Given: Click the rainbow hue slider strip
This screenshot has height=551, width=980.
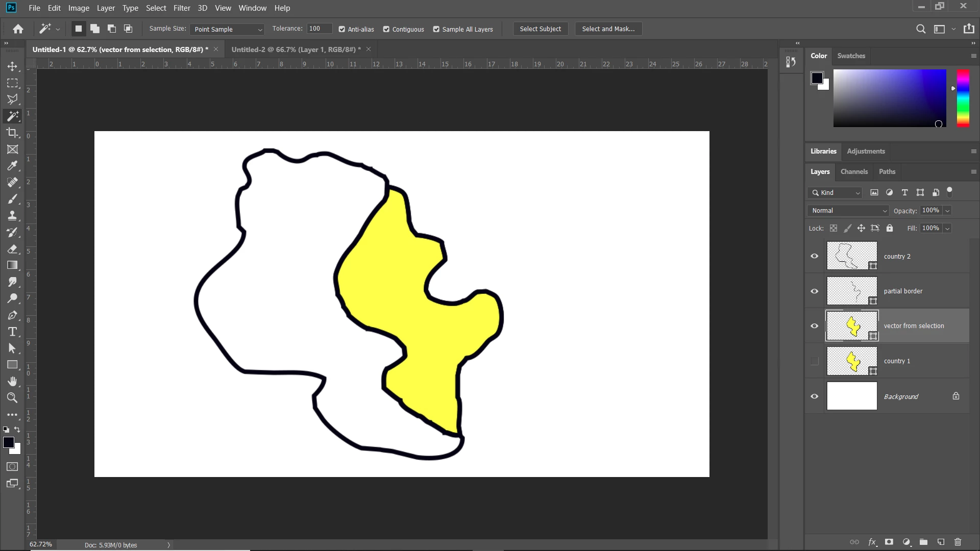Looking at the screenshot, I should click(x=963, y=98).
